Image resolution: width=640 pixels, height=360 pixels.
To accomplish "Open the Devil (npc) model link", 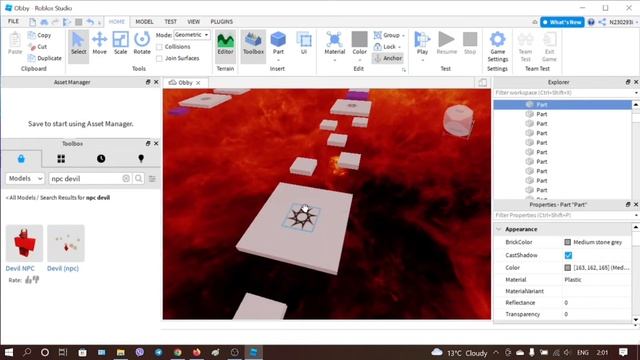I will click(63, 268).
